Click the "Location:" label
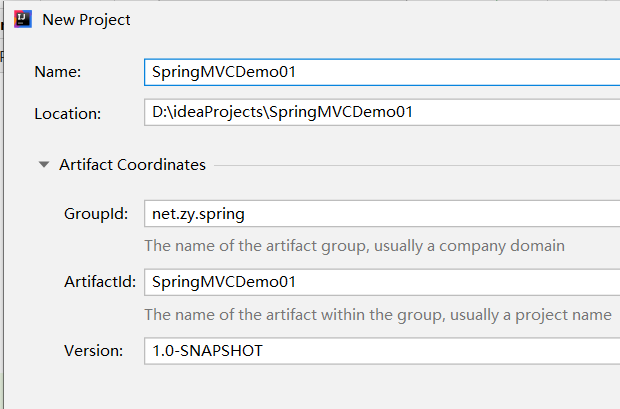The image size is (620, 409). click(68, 113)
